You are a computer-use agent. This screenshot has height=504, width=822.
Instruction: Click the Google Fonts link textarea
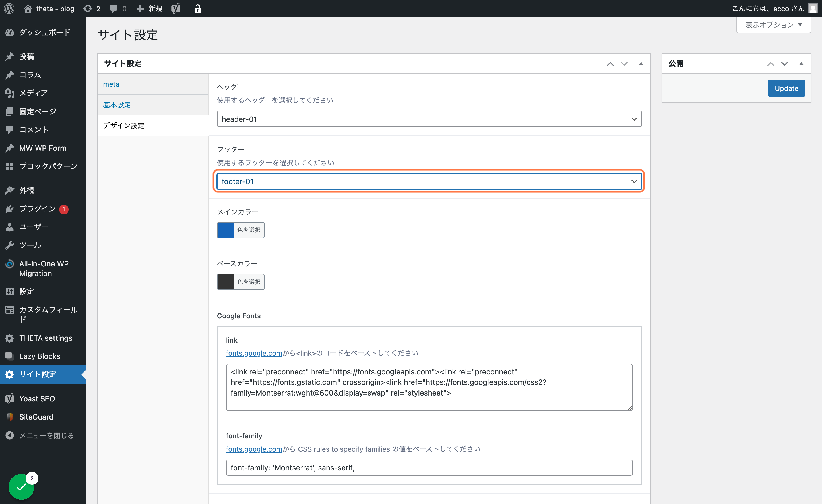pos(429,387)
